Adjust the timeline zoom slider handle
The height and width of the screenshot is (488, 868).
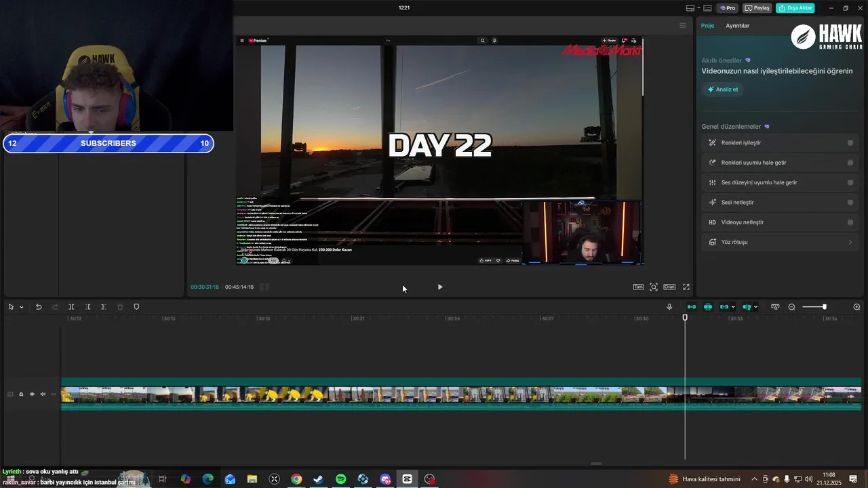click(x=825, y=307)
